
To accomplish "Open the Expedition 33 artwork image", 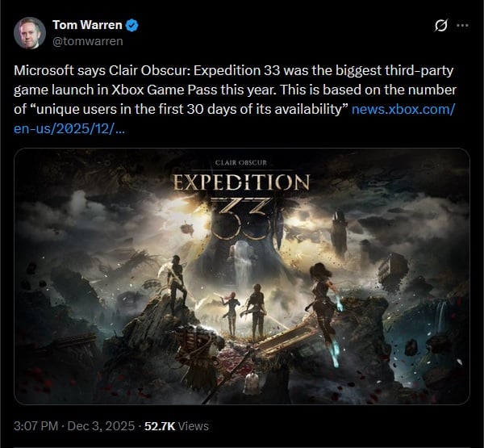I will point(242,276).
